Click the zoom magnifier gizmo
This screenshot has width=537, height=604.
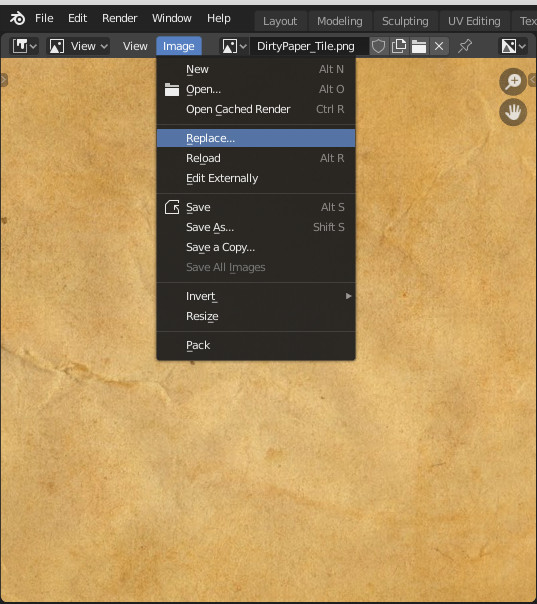click(x=513, y=82)
